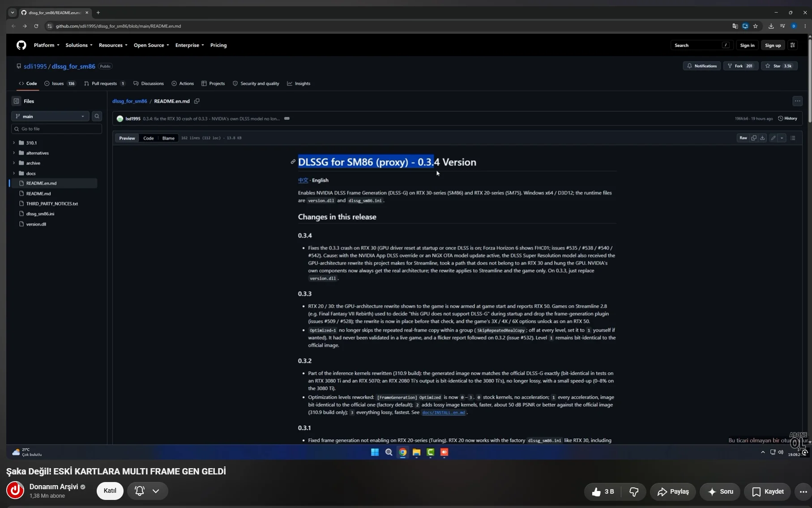Copy the README.en.md file path
This screenshot has height=508, width=812.
coord(197,101)
